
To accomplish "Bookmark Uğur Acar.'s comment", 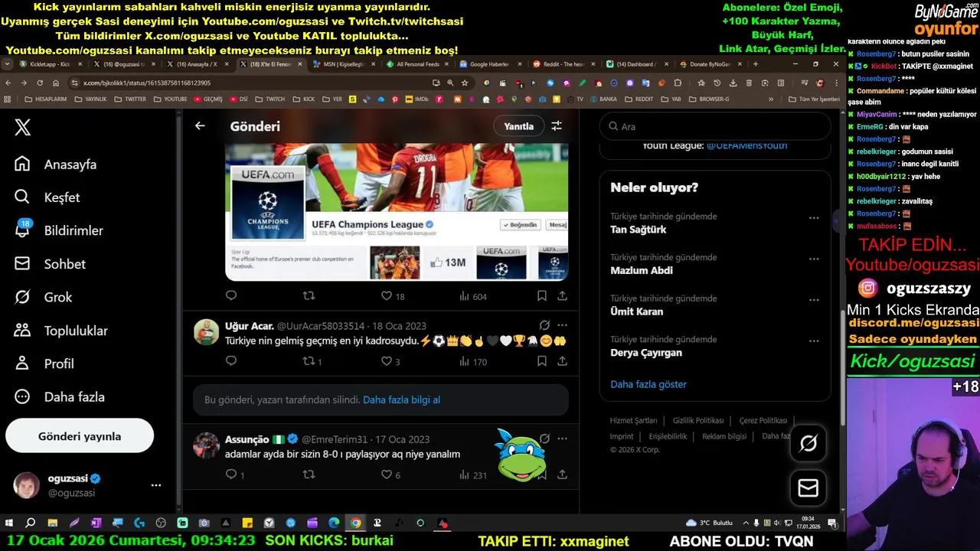I will [542, 361].
